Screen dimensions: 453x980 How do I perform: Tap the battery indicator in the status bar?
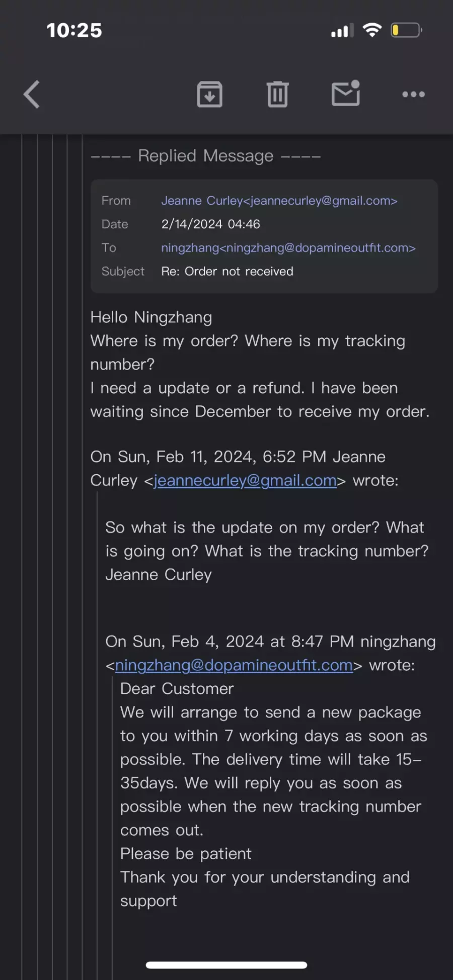(407, 30)
